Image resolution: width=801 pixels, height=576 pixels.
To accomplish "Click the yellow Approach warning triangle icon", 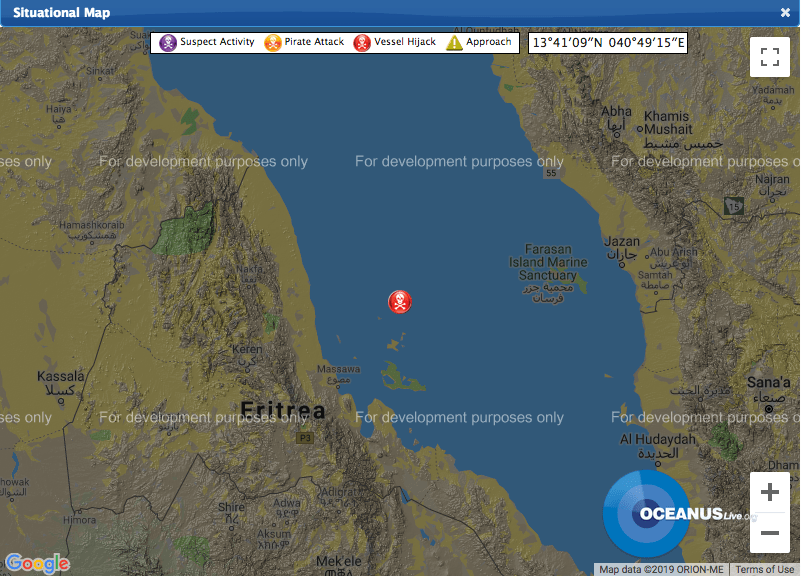I will click(x=454, y=43).
